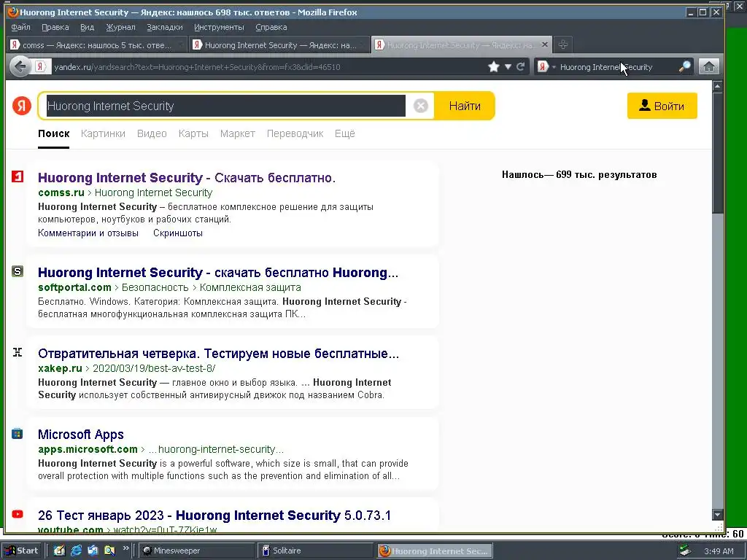The image size is (747, 560).
Task: Open the Комплексная защита breadcrumb link
Action: [x=250, y=287]
